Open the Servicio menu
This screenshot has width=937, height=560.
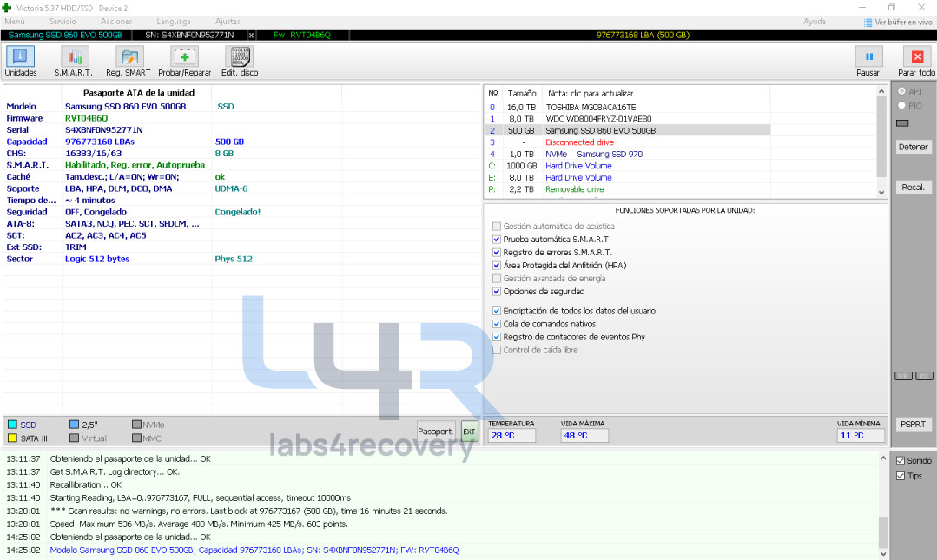coord(63,22)
